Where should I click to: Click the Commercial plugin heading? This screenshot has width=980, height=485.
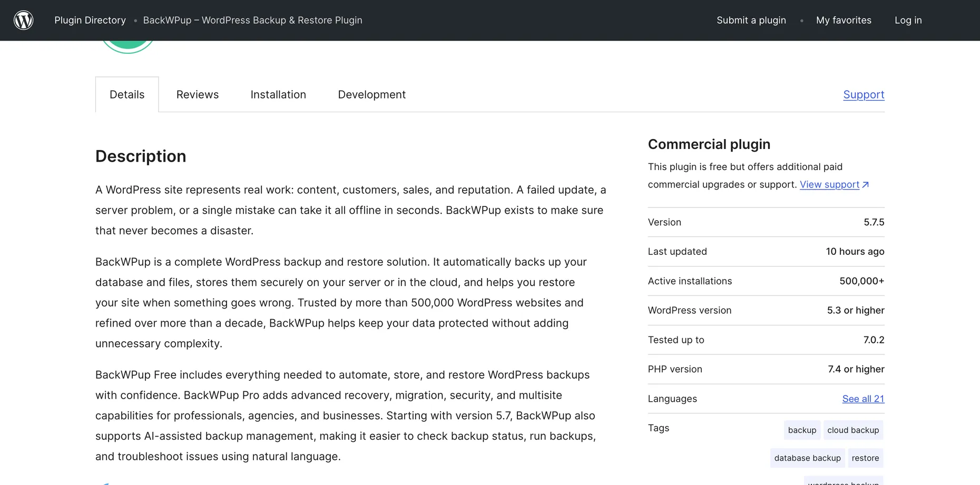tap(709, 144)
